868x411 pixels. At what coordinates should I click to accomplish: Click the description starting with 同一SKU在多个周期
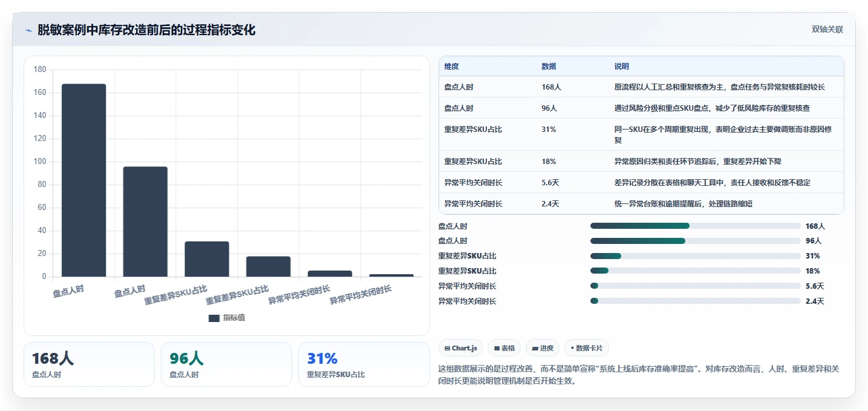[x=723, y=134]
